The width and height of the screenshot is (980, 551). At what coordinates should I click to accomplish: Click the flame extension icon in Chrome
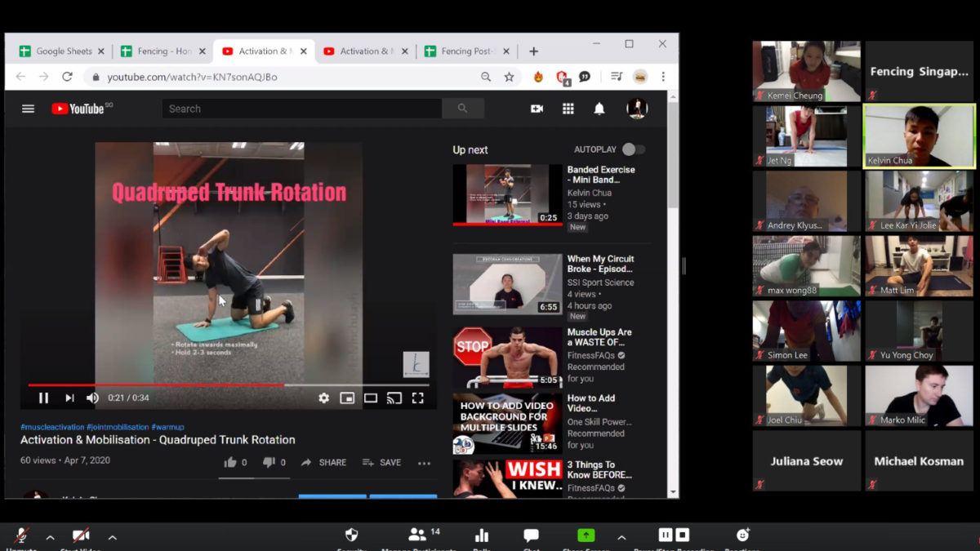538,77
